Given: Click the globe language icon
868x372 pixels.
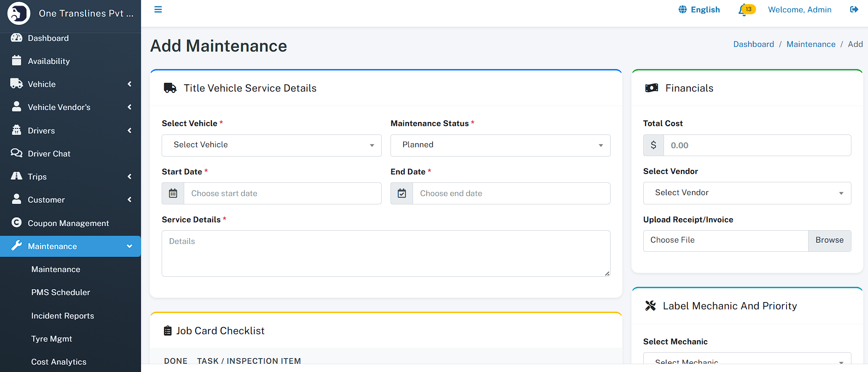Looking at the screenshot, I should pos(682,10).
